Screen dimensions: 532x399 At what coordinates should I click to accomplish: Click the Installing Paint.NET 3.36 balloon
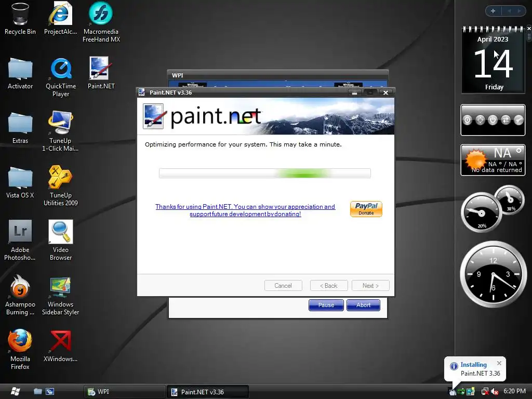pyautogui.click(x=475, y=369)
